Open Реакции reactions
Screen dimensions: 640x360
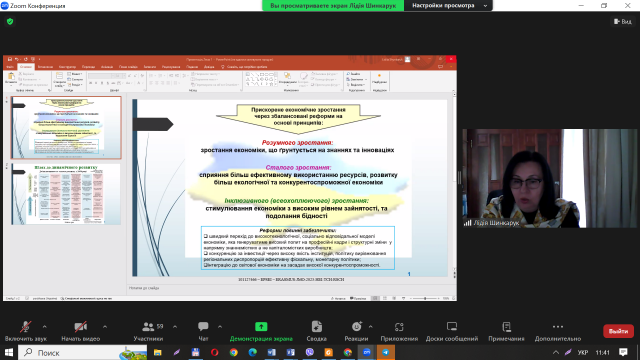click(x=356, y=331)
